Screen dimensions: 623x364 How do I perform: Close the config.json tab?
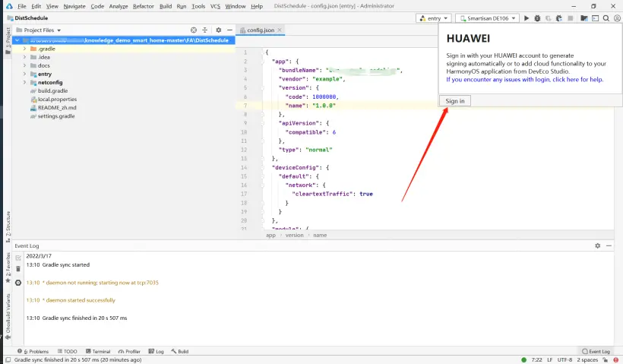point(280,30)
